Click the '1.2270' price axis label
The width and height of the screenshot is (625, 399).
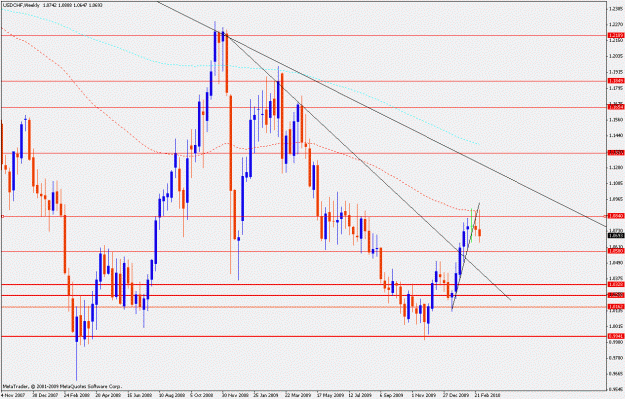tap(615, 24)
